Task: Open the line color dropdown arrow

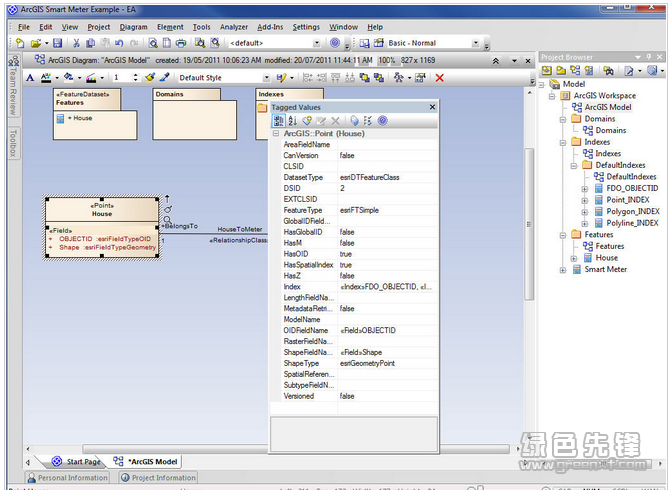Action: (102, 78)
